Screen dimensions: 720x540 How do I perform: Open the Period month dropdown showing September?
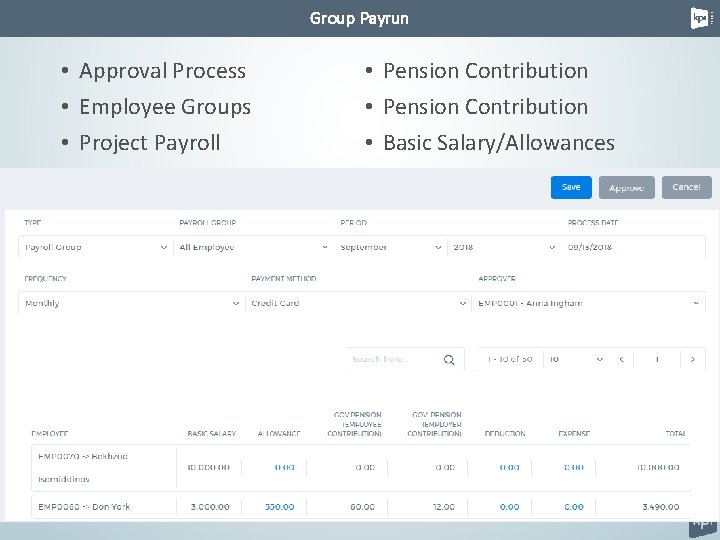coord(391,247)
